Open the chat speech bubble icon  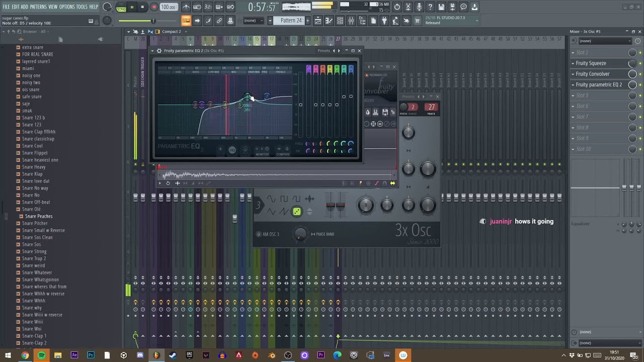pos(463,7)
